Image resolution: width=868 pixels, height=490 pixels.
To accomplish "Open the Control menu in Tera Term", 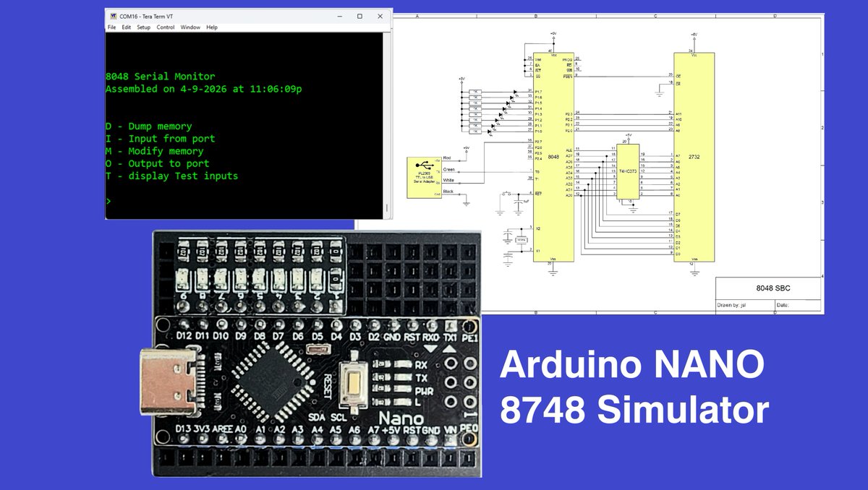I will (x=166, y=27).
